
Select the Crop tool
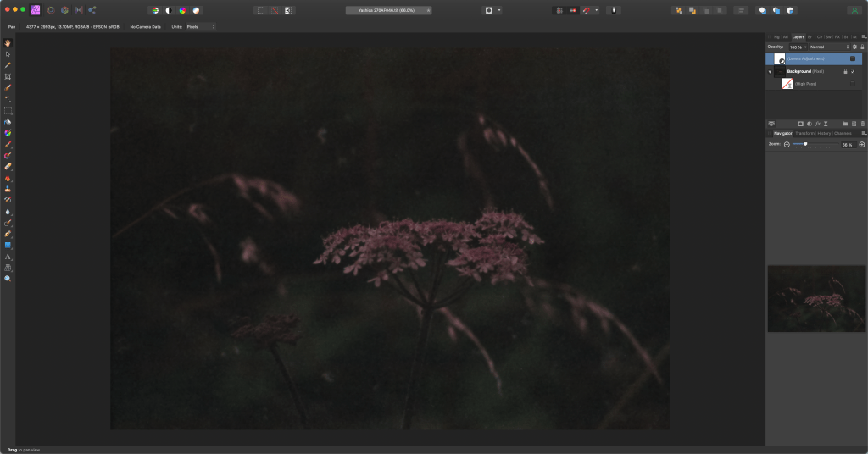pos(8,76)
